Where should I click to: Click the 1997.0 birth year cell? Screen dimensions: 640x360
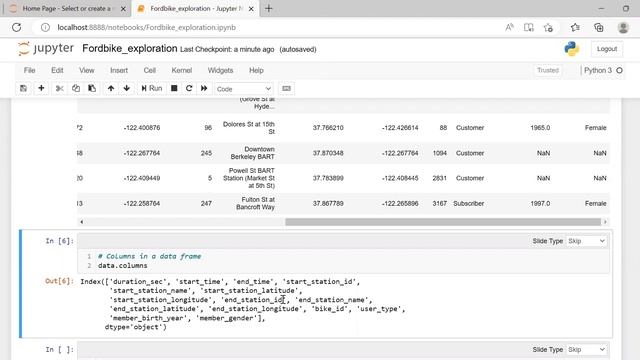click(540, 203)
